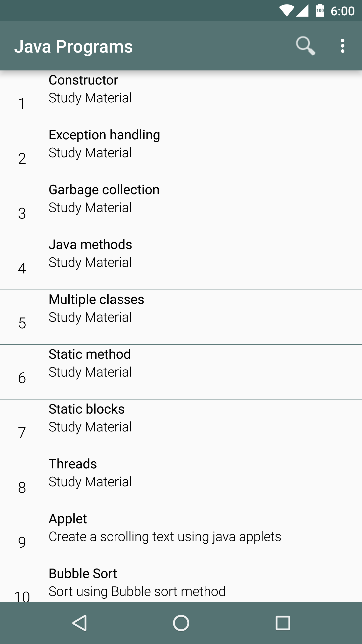Open the Applet scrolling text program
The width and height of the screenshot is (362, 644).
tap(181, 536)
